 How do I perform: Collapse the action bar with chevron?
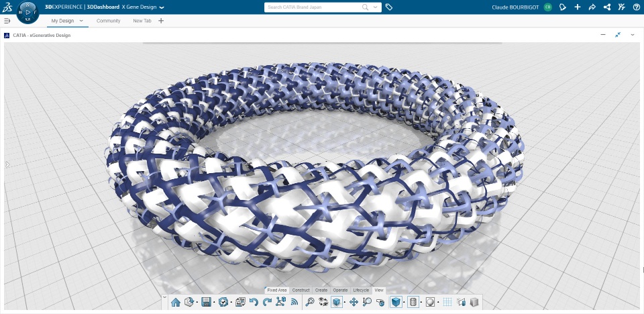(x=165, y=297)
